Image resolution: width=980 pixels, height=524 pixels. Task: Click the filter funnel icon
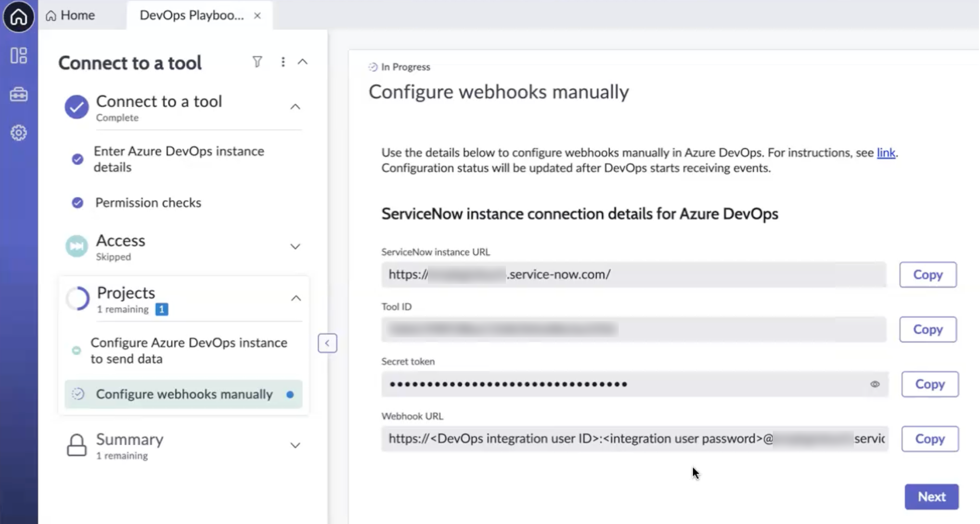[257, 62]
